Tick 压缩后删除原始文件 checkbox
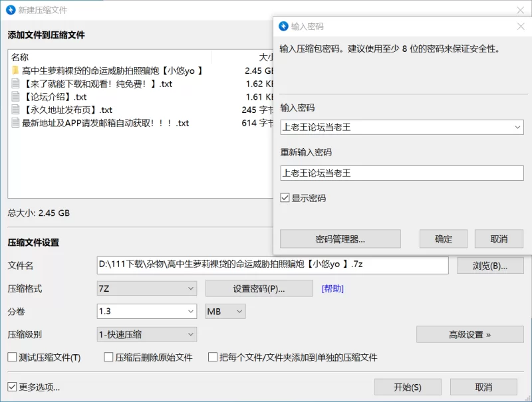The width and height of the screenshot is (532, 402). tap(108, 357)
